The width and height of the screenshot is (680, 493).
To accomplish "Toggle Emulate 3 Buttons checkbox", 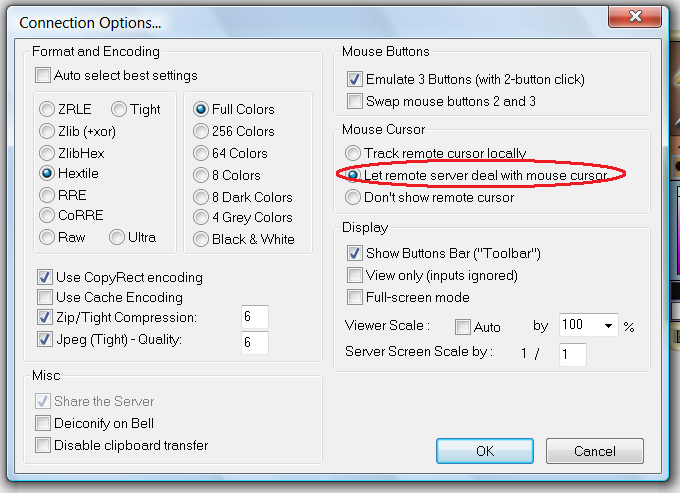I will tap(354, 79).
